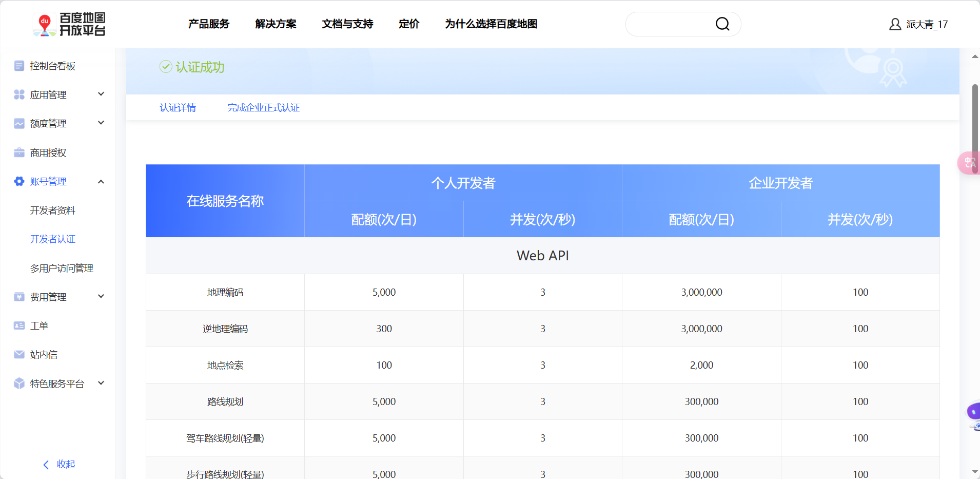Click the 逆地理编码 service name cell
Screen dimensions: 980x479
point(225,329)
